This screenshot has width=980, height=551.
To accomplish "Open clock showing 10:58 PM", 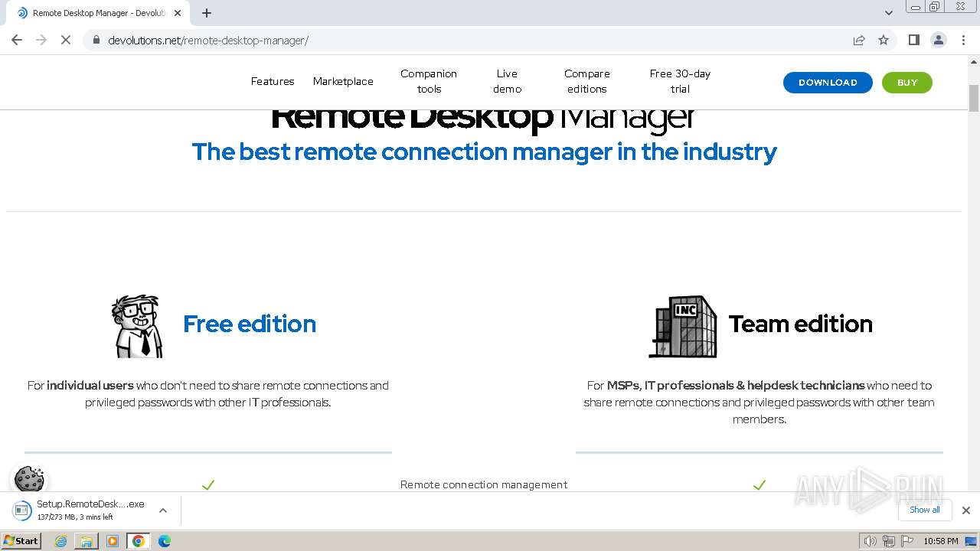I will coord(941,541).
